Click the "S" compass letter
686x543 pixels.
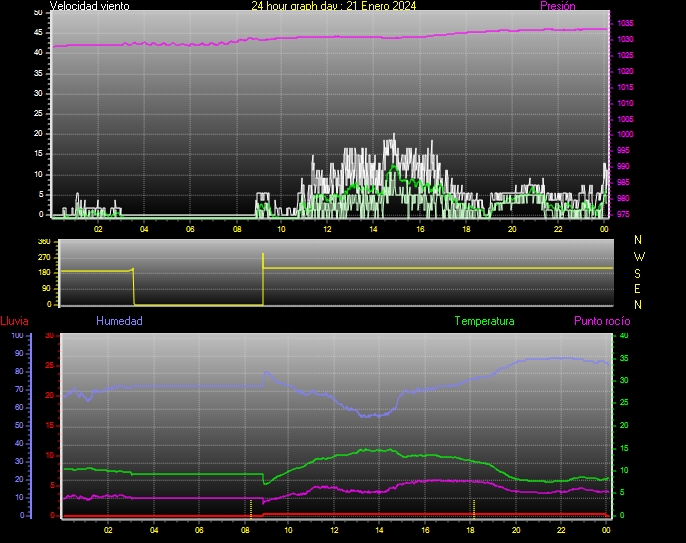(637, 273)
